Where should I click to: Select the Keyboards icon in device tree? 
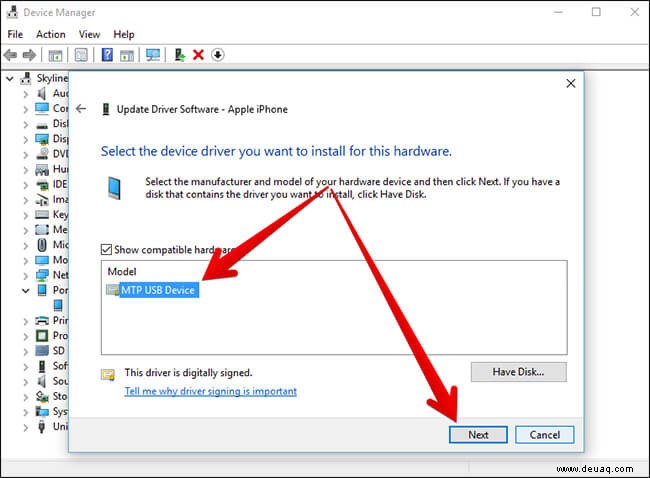click(x=42, y=214)
